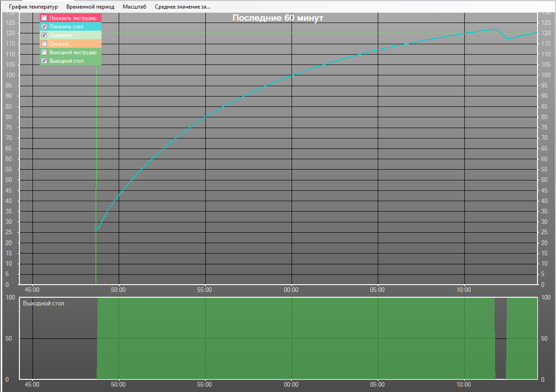The height and width of the screenshot is (392, 556).
Task: Open the "Среднее значение за..." menu
Action: click(182, 7)
